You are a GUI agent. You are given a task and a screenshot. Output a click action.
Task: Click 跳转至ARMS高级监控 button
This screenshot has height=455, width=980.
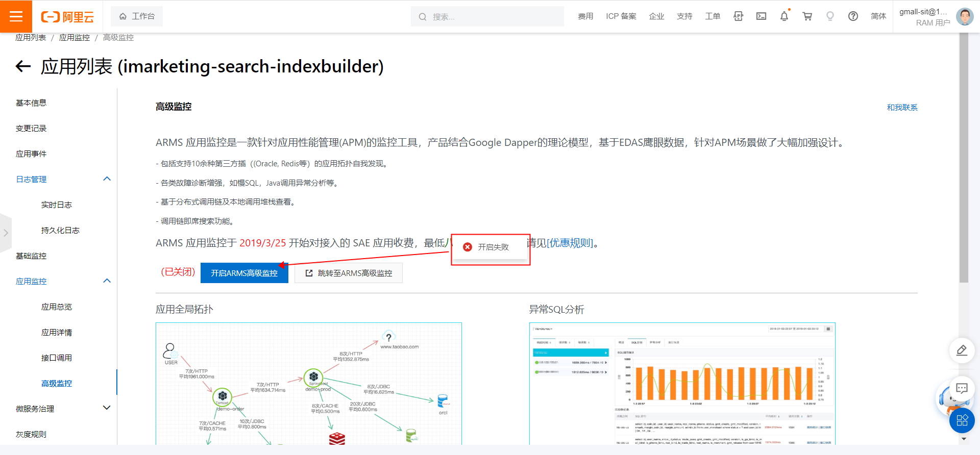point(349,273)
